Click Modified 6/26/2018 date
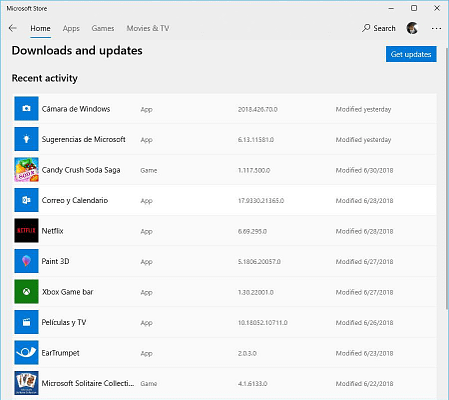 click(x=364, y=323)
